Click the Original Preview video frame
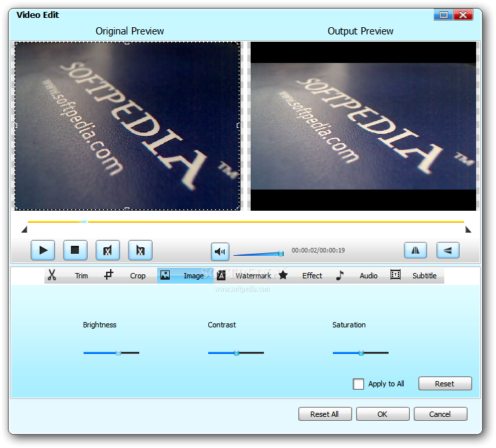Image resolution: width=496 pixels, height=448 pixels. pyautogui.click(x=127, y=126)
